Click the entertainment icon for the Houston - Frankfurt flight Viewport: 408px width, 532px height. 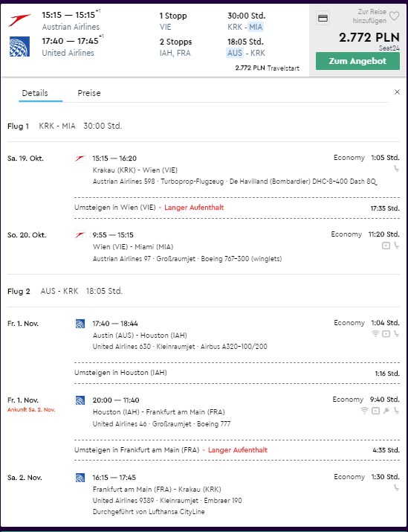tap(375, 411)
